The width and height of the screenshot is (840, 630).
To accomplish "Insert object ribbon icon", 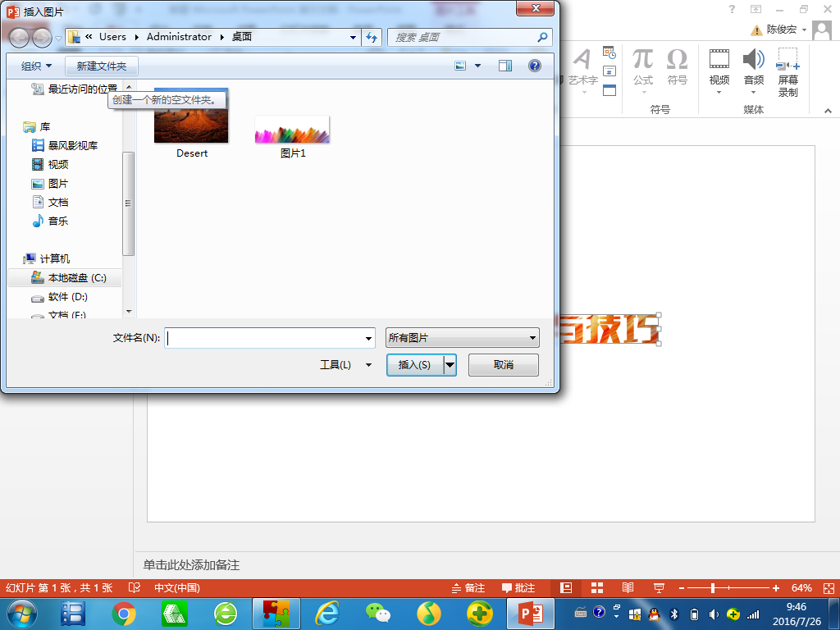I will [609, 90].
